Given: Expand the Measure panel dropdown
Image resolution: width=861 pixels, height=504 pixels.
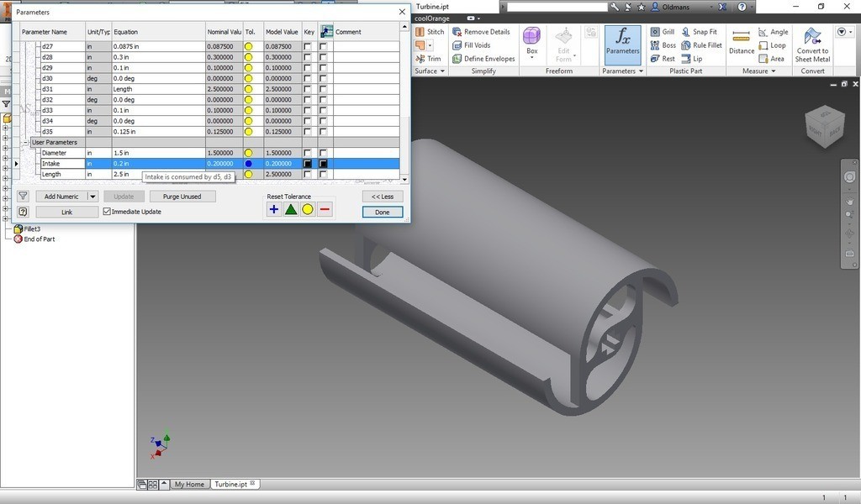Looking at the screenshot, I should (x=774, y=71).
